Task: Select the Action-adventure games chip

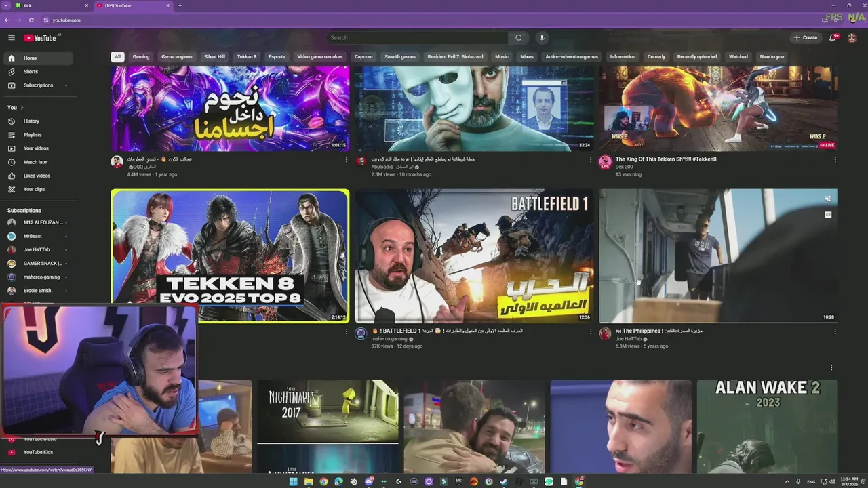Action: click(572, 57)
